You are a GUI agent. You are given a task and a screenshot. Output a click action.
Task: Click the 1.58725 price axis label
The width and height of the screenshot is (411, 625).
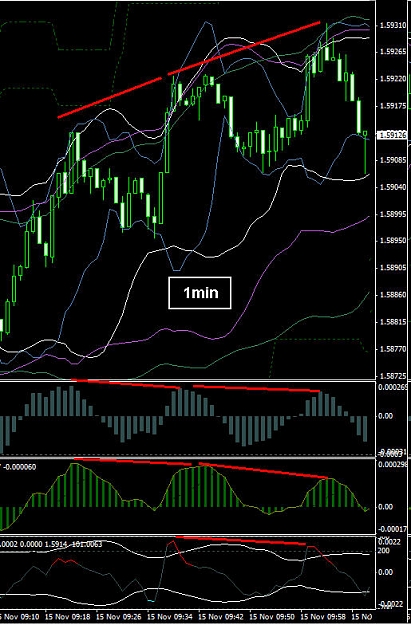[393, 376]
